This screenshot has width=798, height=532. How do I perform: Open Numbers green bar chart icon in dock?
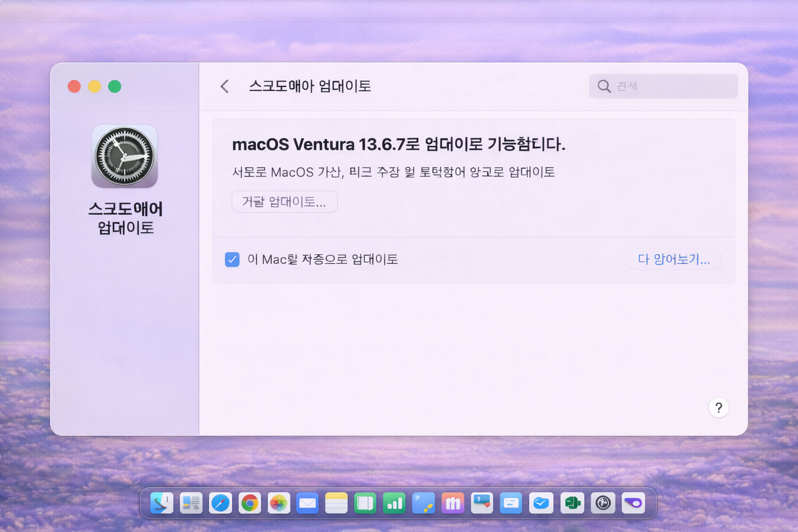coord(394,503)
